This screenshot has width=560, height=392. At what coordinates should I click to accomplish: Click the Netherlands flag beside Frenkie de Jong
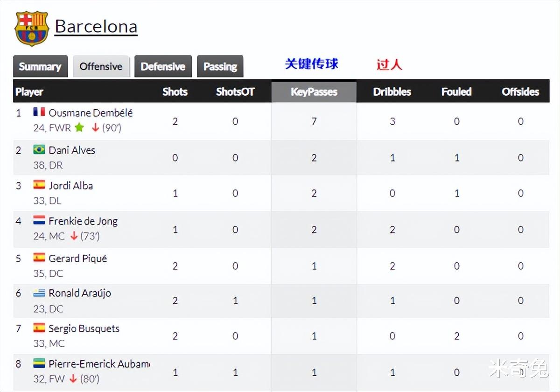click(39, 220)
